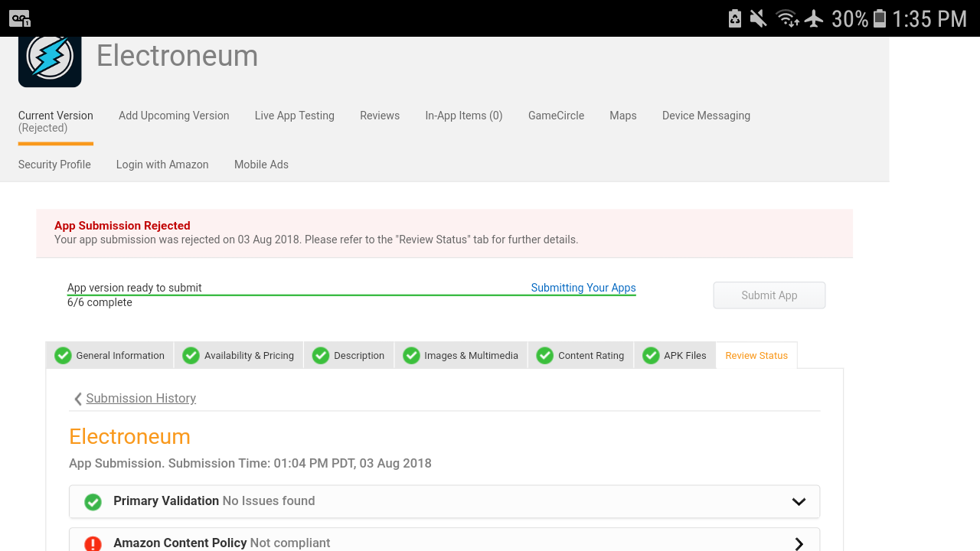Click the green check beside Description
Viewport: 980px width, 551px height.
point(321,355)
